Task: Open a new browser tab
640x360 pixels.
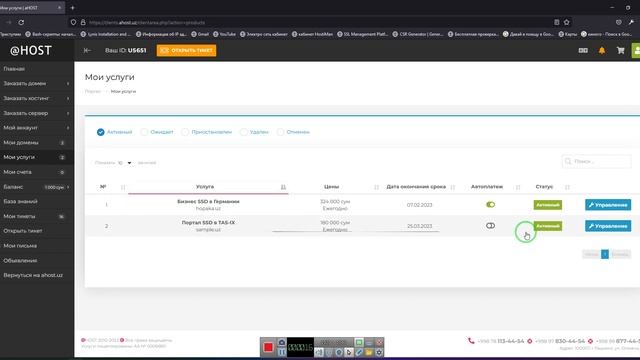Action: coord(72,8)
